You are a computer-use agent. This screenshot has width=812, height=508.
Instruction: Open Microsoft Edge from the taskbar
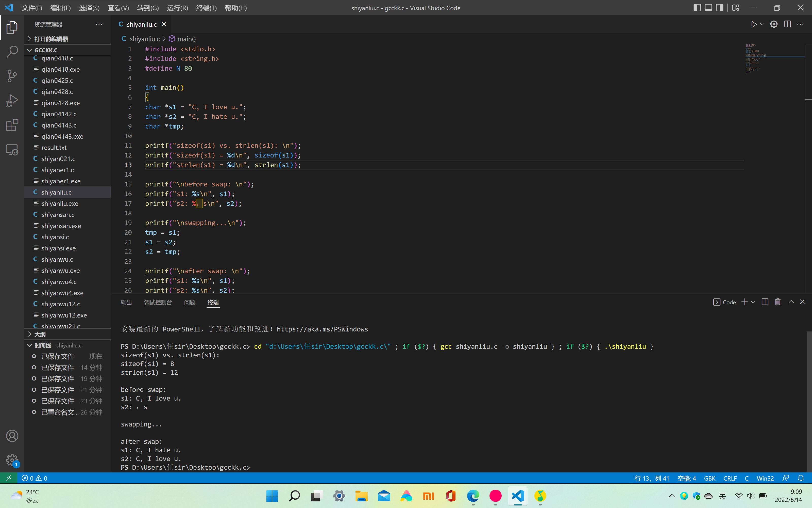point(473,496)
